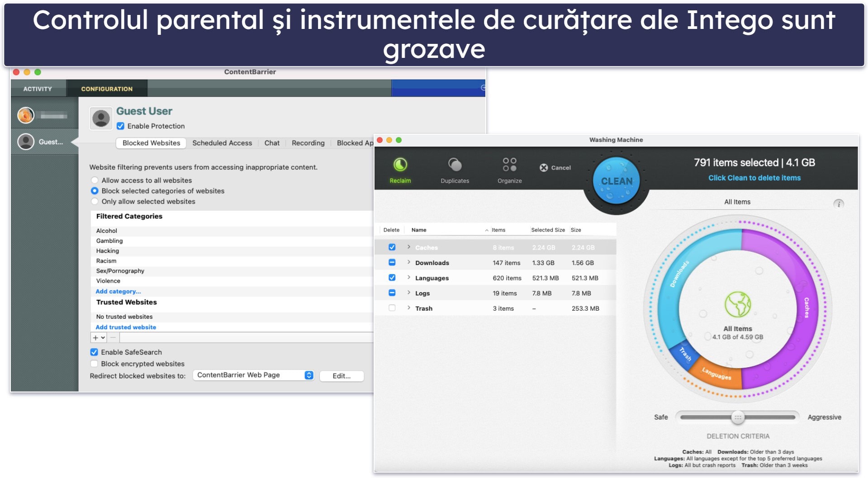Open Duplicates tool in Washing Machine
The height and width of the screenshot is (478, 868).
455,170
